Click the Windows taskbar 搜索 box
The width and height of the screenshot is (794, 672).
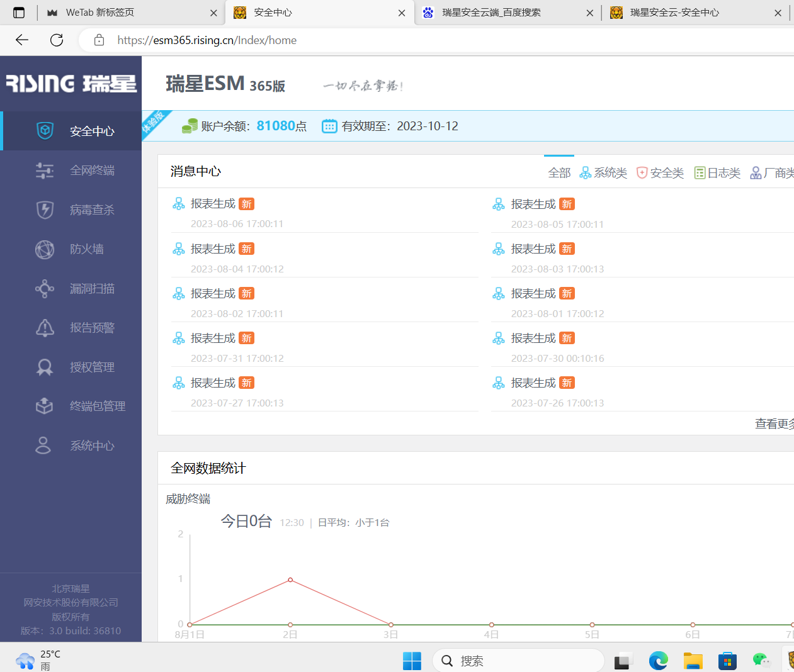click(518, 661)
